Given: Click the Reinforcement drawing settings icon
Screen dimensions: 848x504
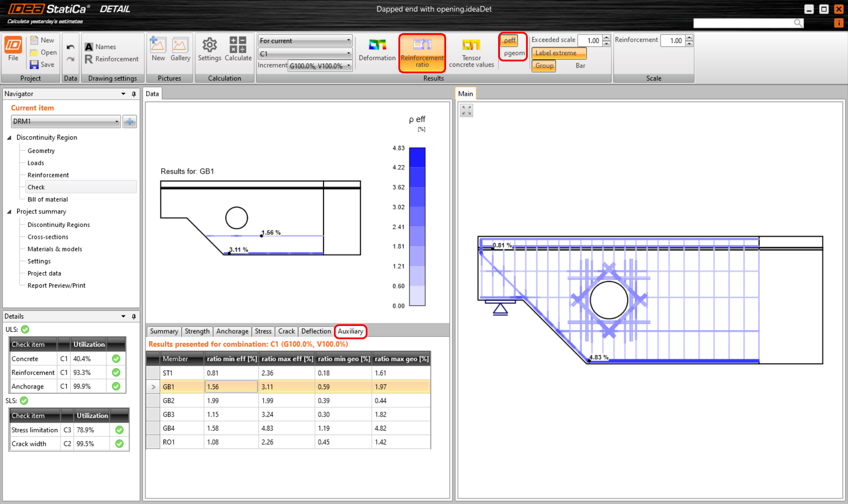Looking at the screenshot, I should (88, 59).
